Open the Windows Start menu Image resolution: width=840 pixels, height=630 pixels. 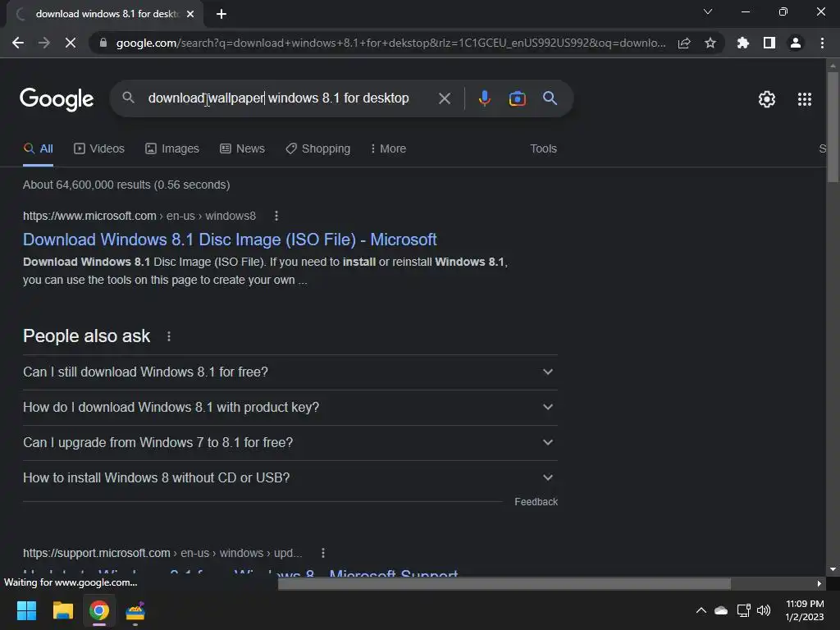point(26,610)
